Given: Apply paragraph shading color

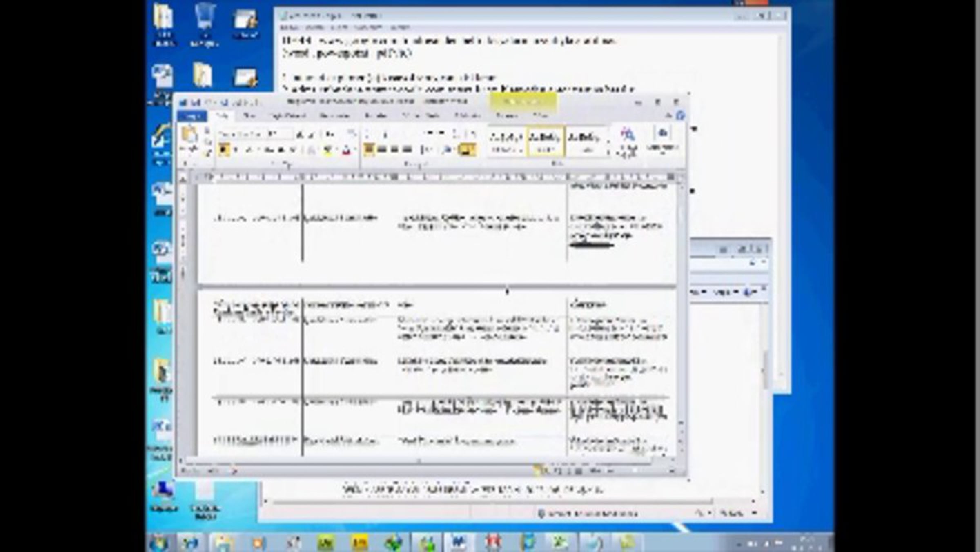Looking at the screenshot, I should (448, 150).
